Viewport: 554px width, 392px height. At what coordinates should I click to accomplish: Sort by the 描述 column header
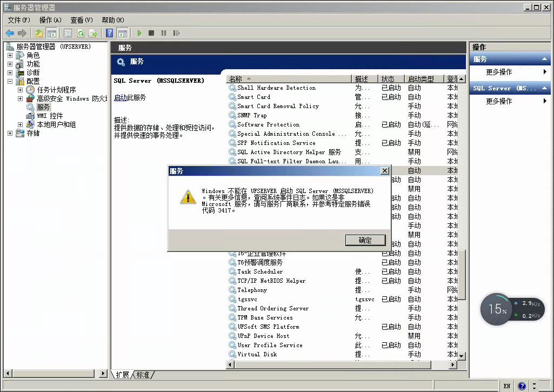point(365,79)
